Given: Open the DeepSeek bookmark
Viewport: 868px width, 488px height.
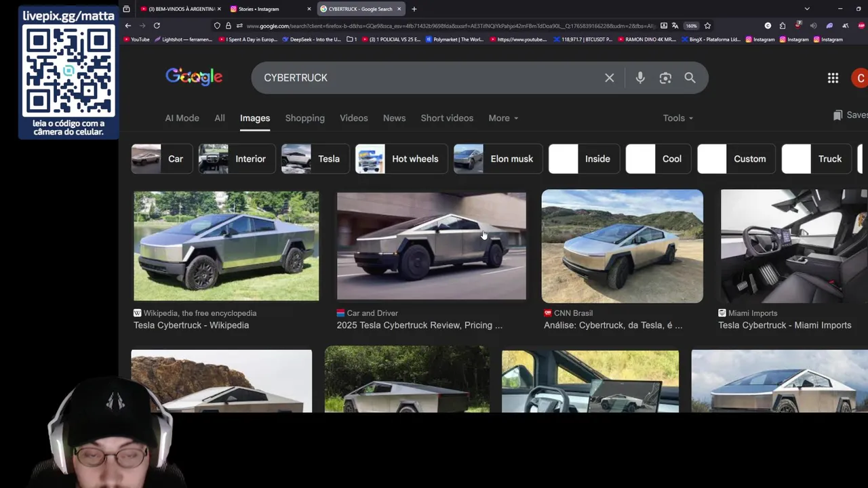Looking at the screenshot, I should pos(312,39).
